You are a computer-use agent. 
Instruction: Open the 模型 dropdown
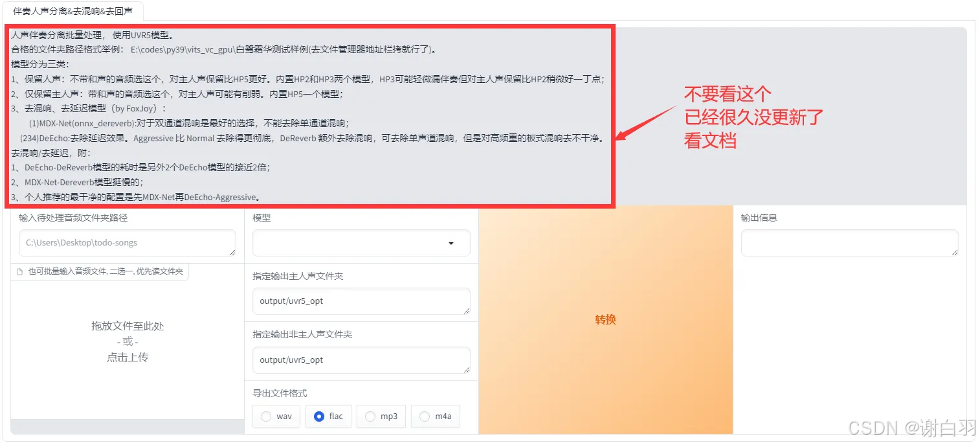pos(361,243)
